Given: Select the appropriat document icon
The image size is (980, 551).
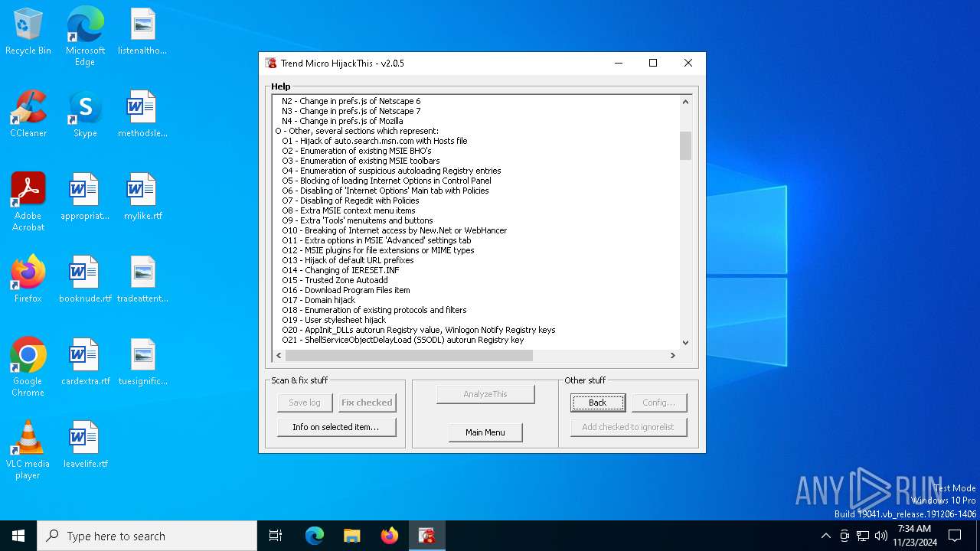Looking at the screenshot, I should pos(85,197).
